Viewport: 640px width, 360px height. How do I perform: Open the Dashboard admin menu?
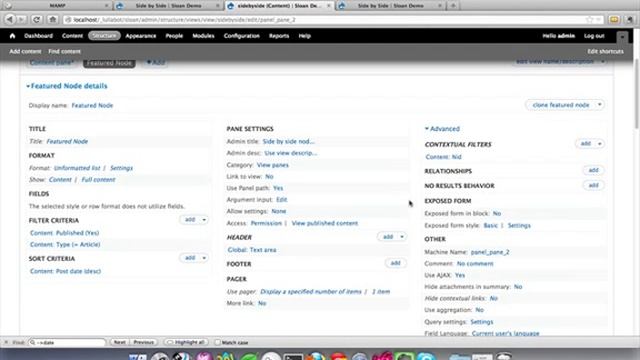(x=38, y=36)
